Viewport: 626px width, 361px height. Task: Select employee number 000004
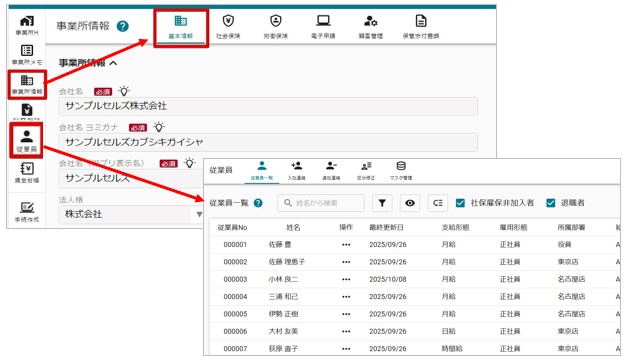(x=235, y=297)
